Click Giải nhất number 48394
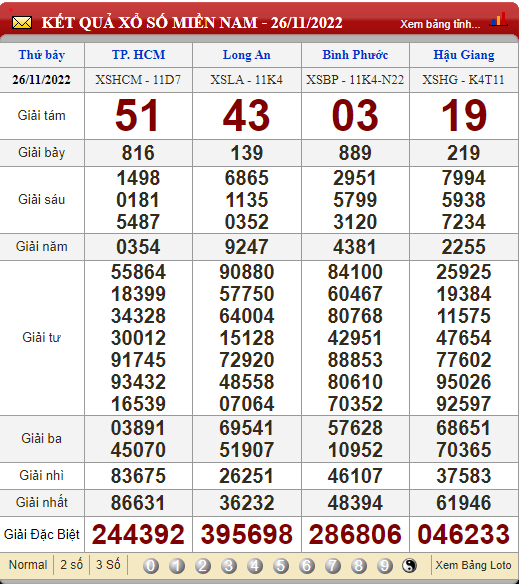The image size is (523, 584). click(x=355, y=503)
